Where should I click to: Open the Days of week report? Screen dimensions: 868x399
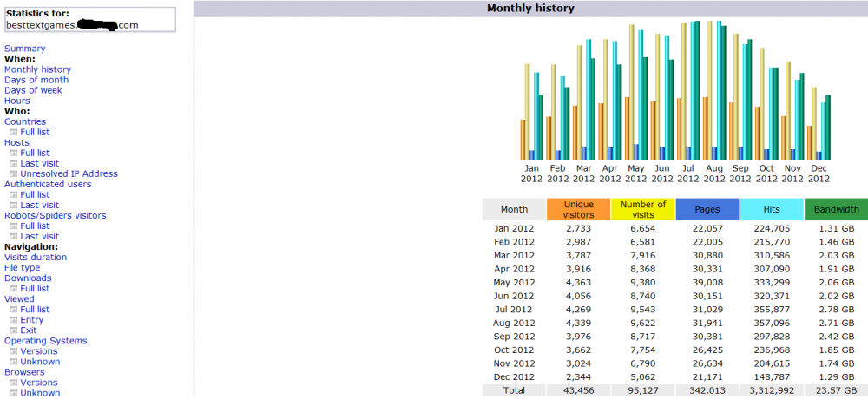[33, 90]
